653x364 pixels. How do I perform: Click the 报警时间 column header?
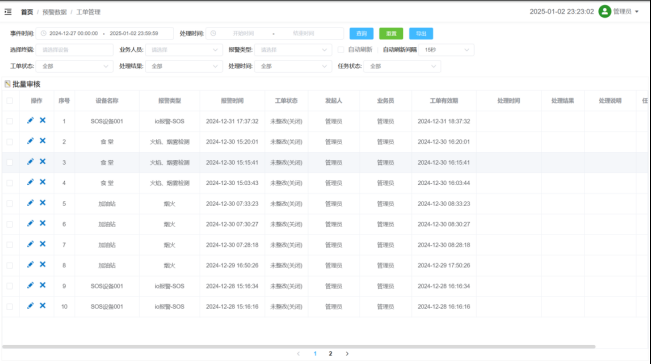232,101
